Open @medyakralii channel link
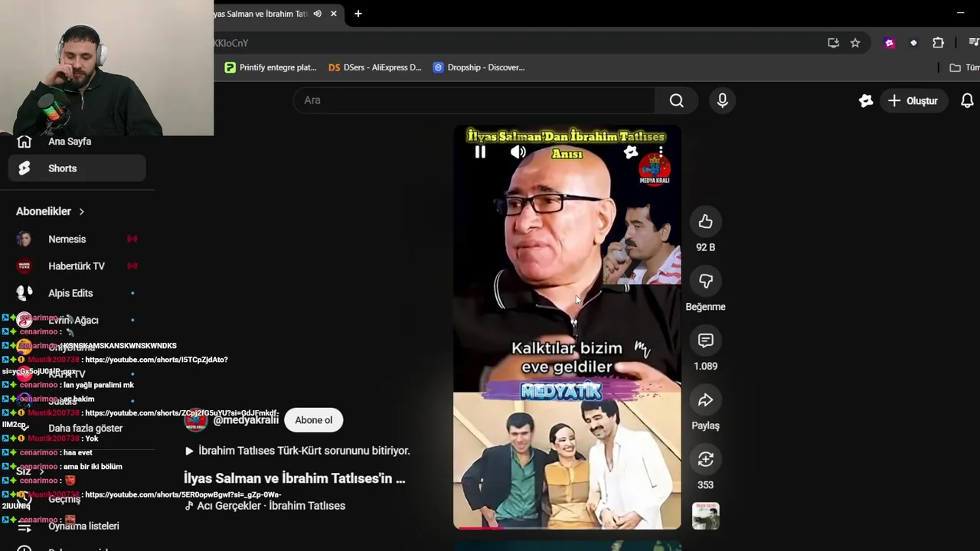Viewport: 980px width, 551px height. click(245, 420)
